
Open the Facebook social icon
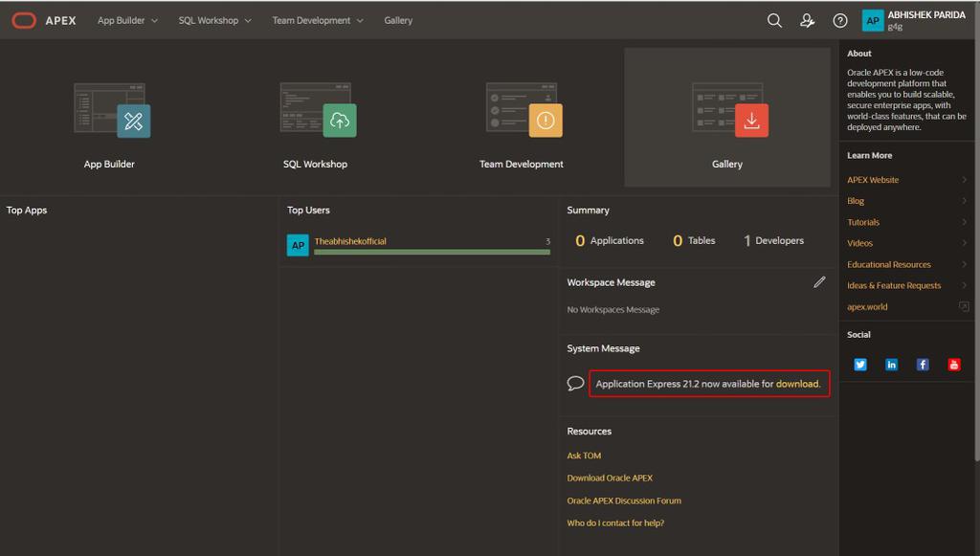[923, 365]
